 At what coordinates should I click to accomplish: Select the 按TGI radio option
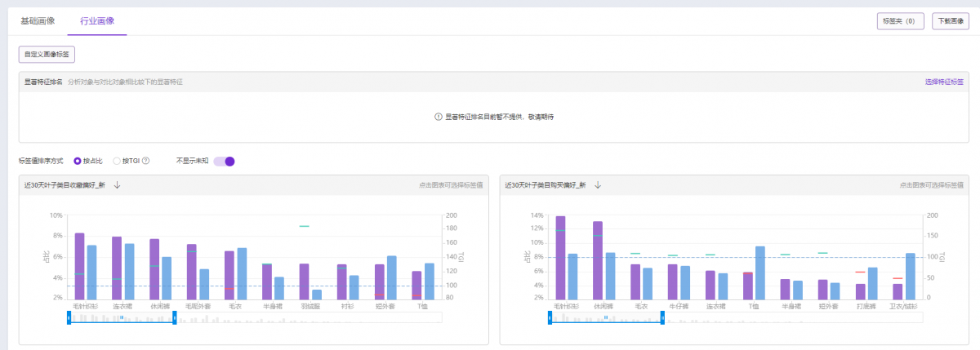tap(127, 161)
